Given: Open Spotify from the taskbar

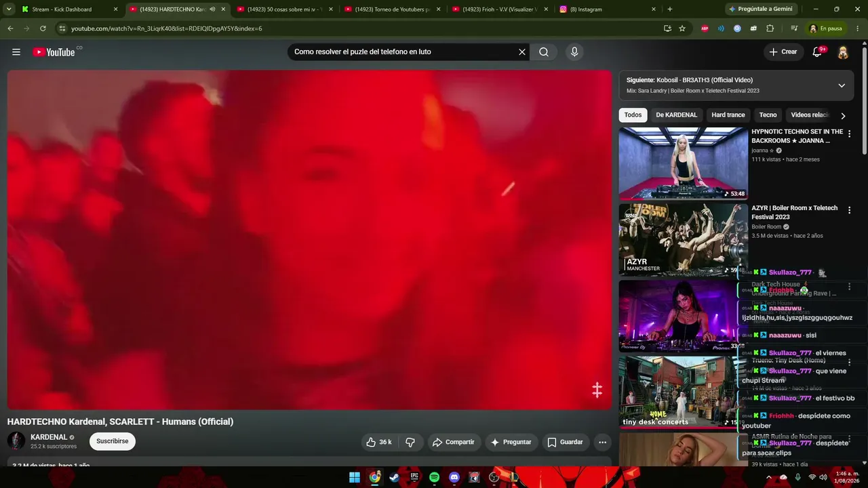Looking at the screenshot, I should point(434,477).
